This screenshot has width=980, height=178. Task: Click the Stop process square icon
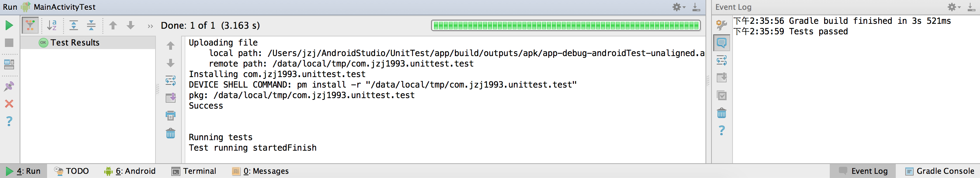(9, 43)
